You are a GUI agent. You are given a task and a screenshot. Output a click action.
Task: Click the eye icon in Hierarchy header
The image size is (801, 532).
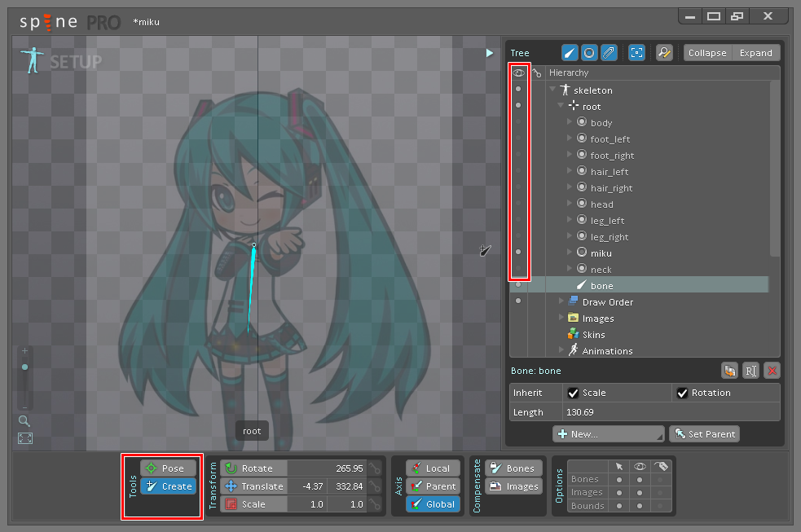tap(518, 73)
